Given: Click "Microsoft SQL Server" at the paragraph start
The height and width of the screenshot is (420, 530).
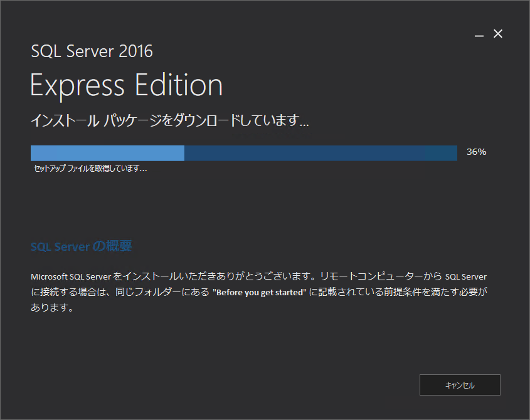Looking at the screenshot, I should pos(72,276).
